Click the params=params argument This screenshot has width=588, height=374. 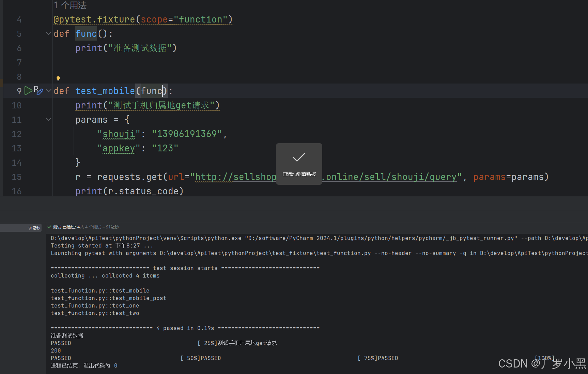[x=509, y=177]
